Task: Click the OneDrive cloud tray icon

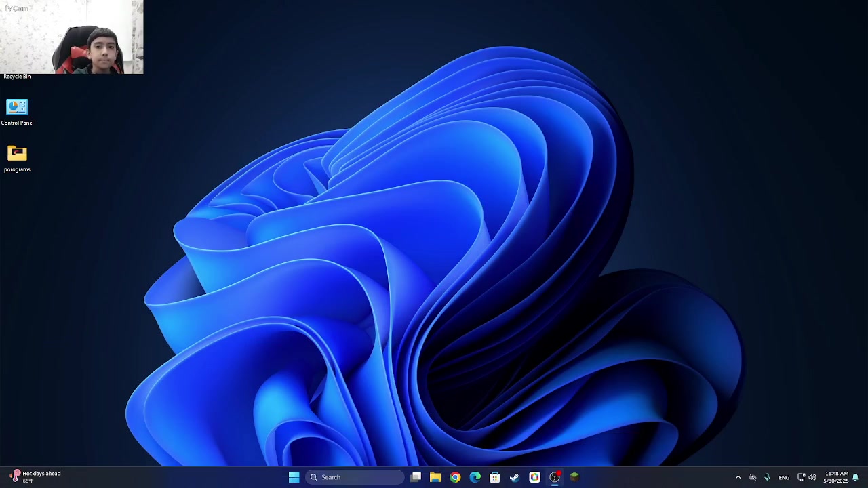Action: [x=753, y=477]
